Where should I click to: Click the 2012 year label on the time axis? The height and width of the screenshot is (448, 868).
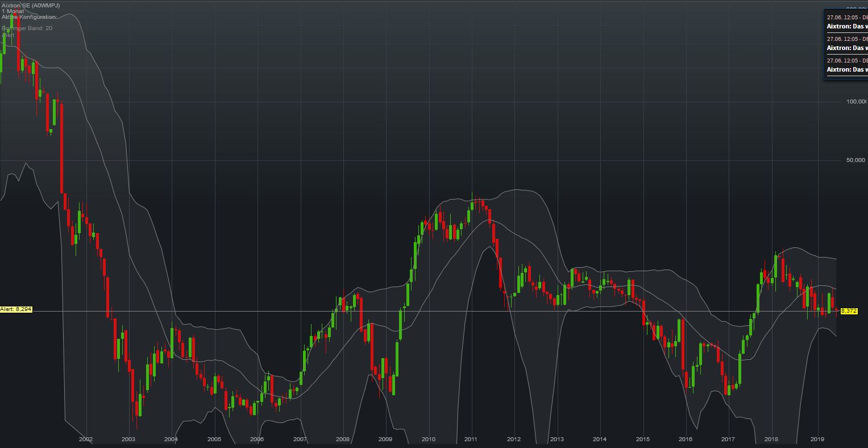[x=514, y=439]
